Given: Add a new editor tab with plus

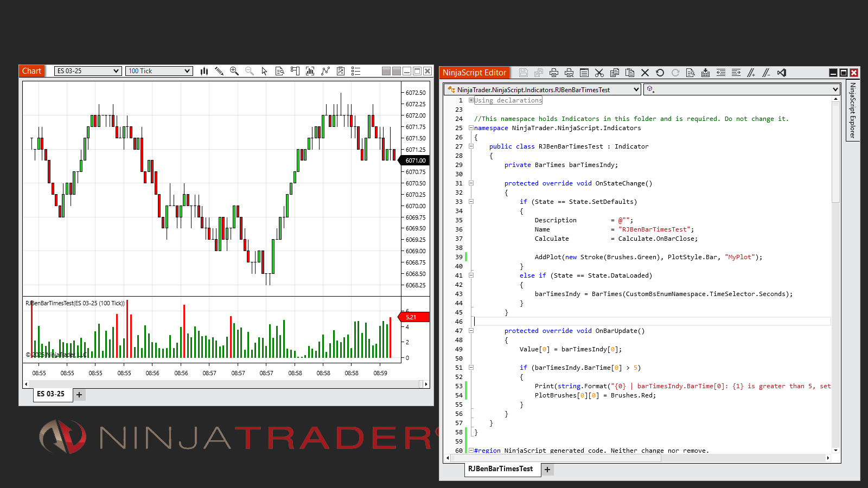Looking at the screenshot, I should click(547, 470).
